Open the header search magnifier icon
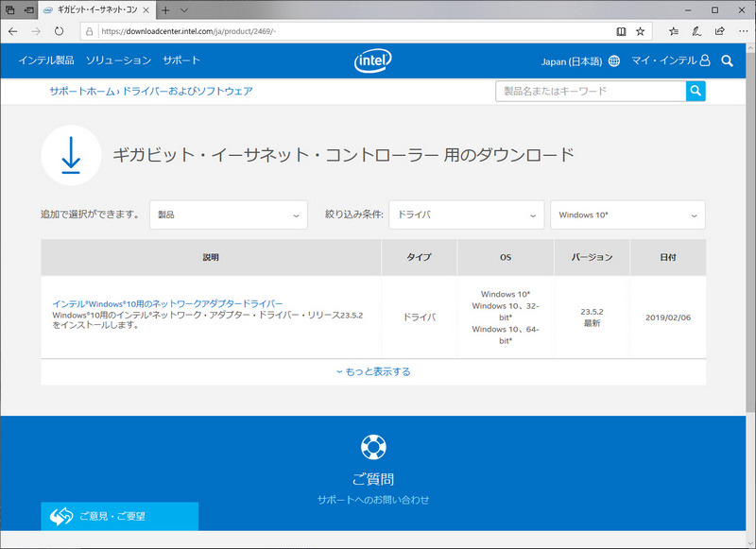 728,60
